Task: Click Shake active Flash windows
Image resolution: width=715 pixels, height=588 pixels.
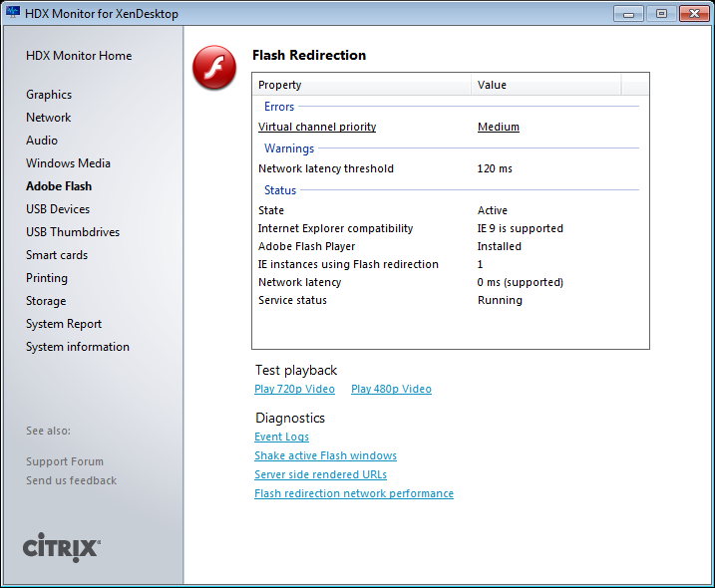Action: point(325,455)
